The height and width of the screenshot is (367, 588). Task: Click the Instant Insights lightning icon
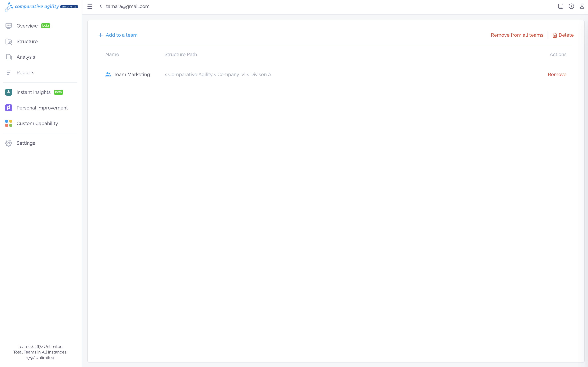point(9,92)
